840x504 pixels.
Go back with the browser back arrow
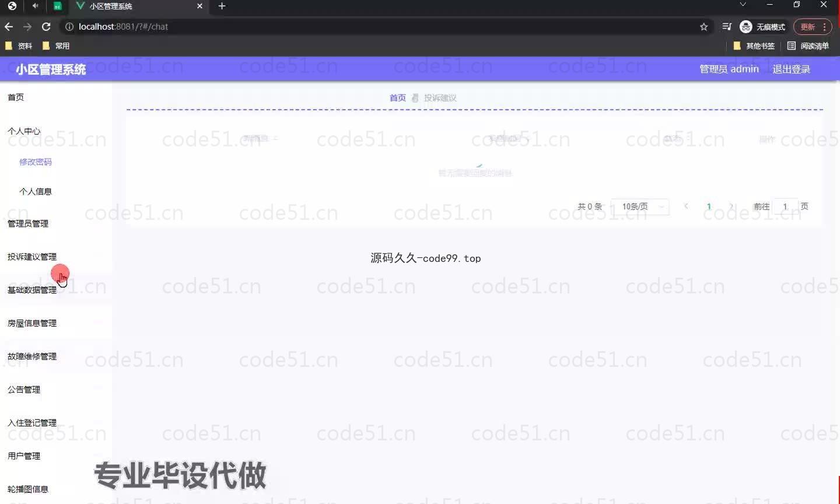pyautogui.click(x=9, y=27)
